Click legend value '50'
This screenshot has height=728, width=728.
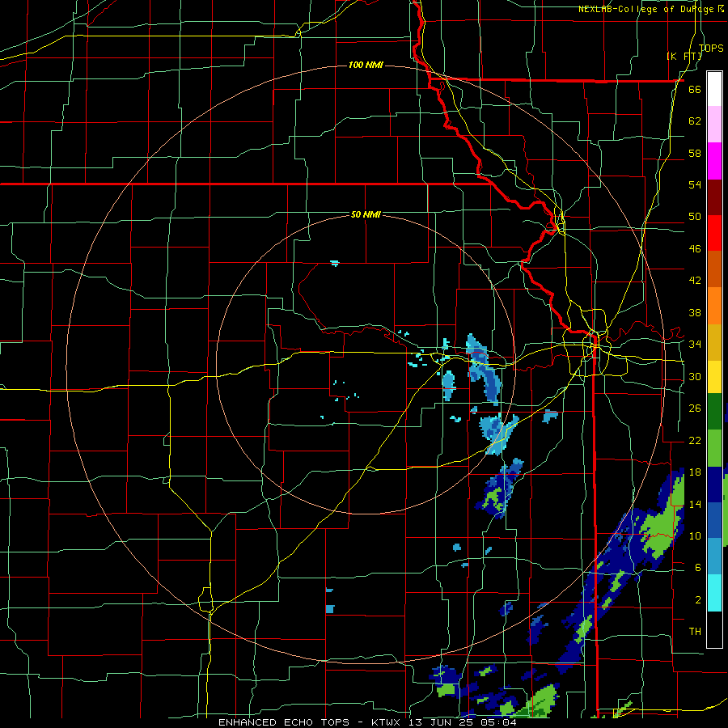click(695, 216)
